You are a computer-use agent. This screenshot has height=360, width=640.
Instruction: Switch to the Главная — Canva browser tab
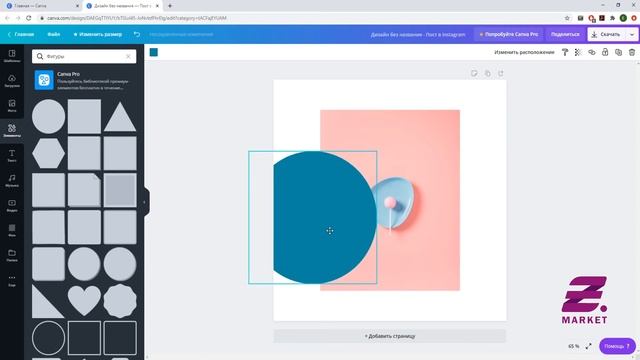coord(41,6)
